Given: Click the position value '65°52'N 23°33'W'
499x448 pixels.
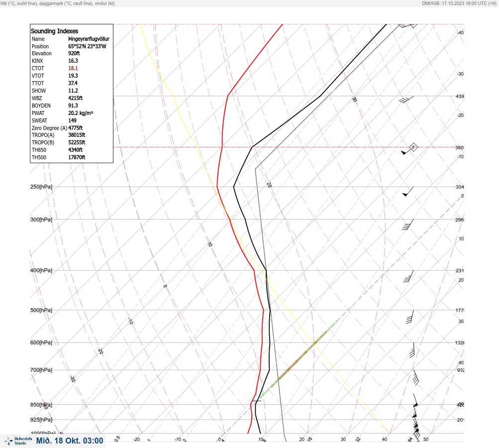Looking at the screenshot, I should tap(87, 46).
